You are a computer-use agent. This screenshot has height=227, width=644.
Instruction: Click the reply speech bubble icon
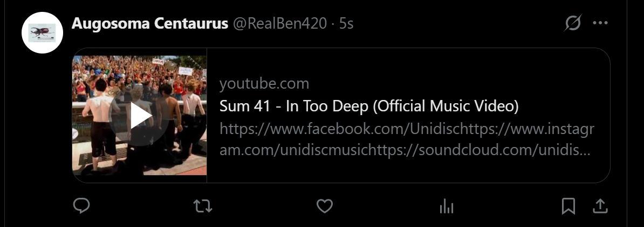point(81,206)
